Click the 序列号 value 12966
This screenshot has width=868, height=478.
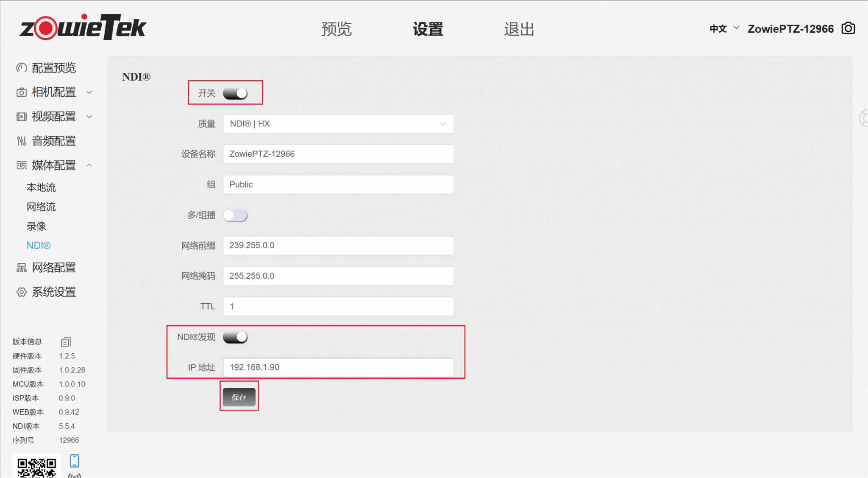69,440
